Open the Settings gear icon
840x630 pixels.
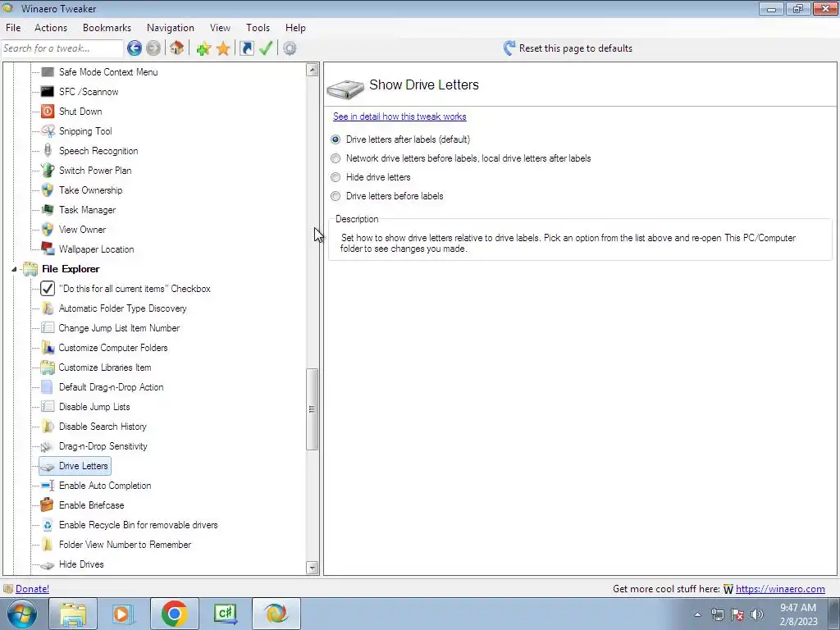tap(290, 48)
